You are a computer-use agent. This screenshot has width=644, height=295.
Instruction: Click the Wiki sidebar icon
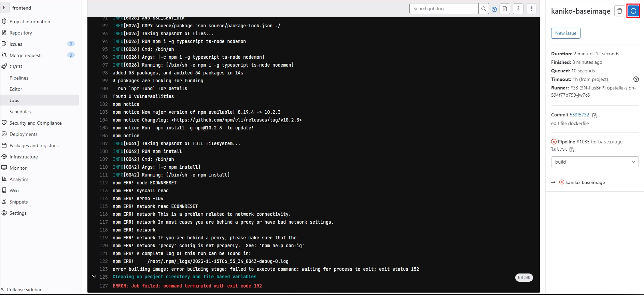pyautogui.click(x=4, y=190)
